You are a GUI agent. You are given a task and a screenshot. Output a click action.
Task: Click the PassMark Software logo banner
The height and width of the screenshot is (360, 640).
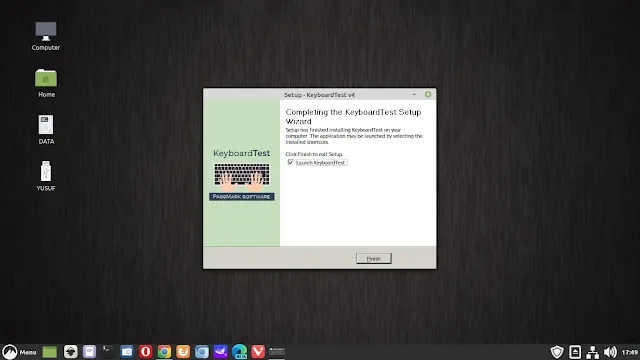coord(242,197)
